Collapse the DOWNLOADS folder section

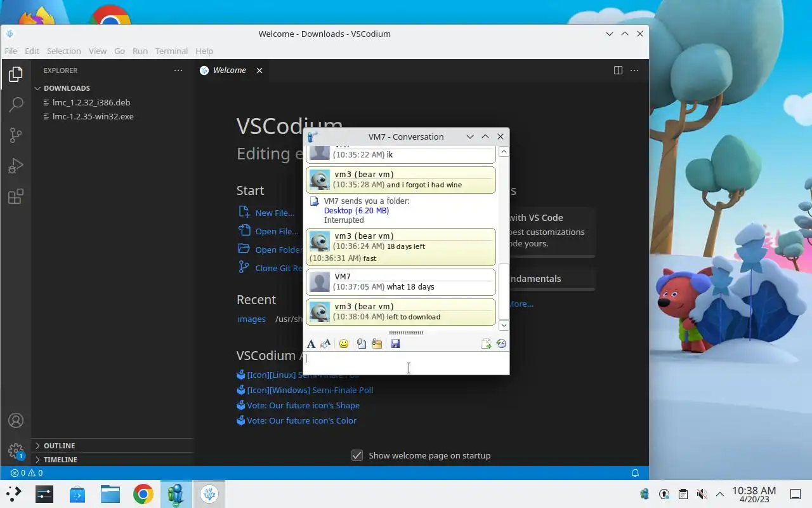pyautogui.click(x=112, y=88)
